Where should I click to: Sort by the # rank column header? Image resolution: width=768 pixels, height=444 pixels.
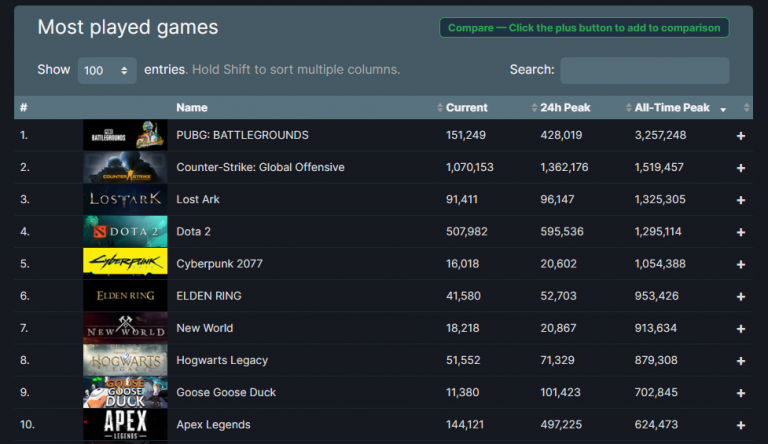click(x=24, y=108)
